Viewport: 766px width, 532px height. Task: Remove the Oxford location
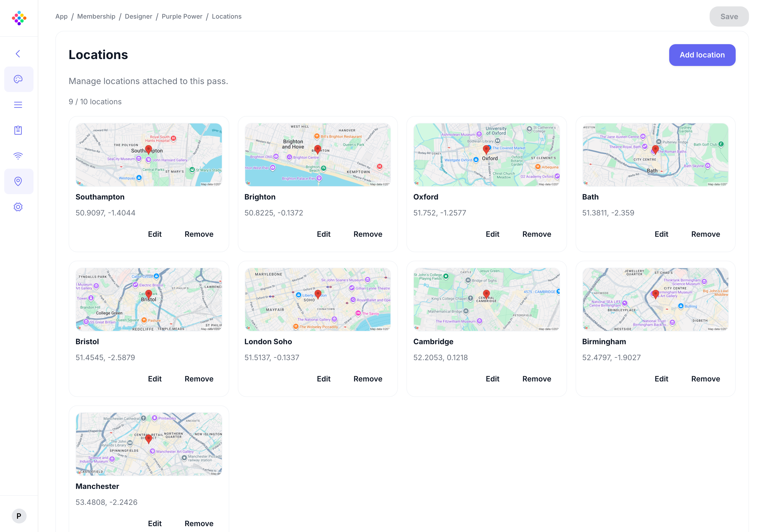coord(537,234)
